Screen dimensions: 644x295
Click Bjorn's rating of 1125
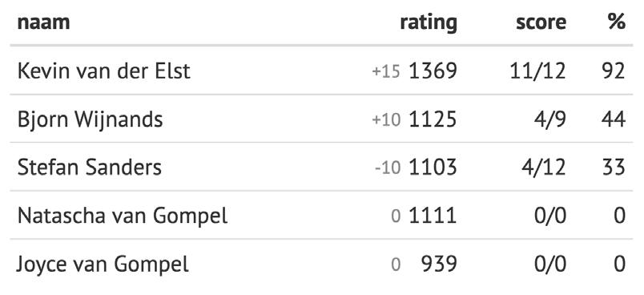433,119
